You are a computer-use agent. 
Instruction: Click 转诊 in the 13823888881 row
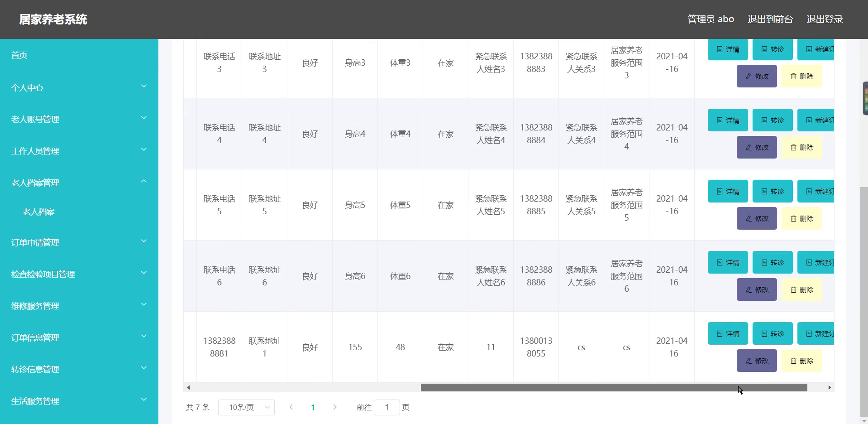[773, 333]
